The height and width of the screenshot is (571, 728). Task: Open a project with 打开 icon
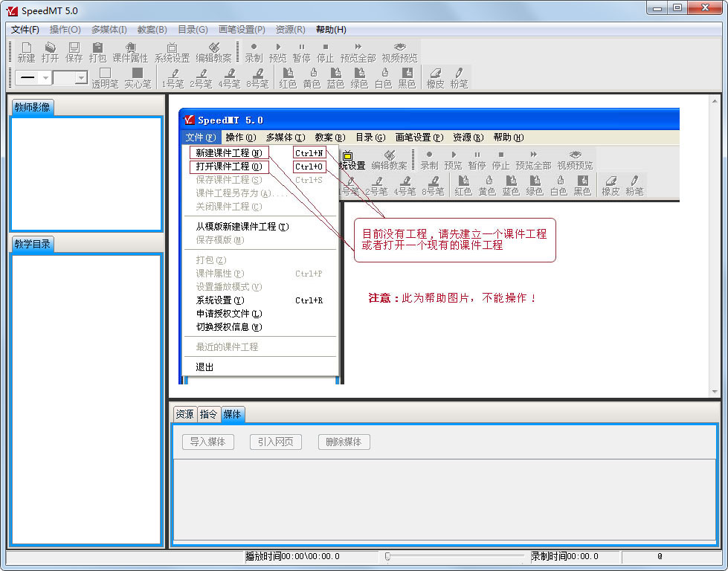[50, 52]
